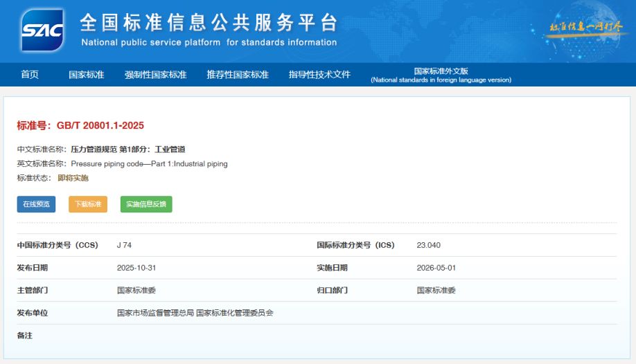636x364 pixels.
Task: Open the 国家标准 menu item
Action: point(87,75)
